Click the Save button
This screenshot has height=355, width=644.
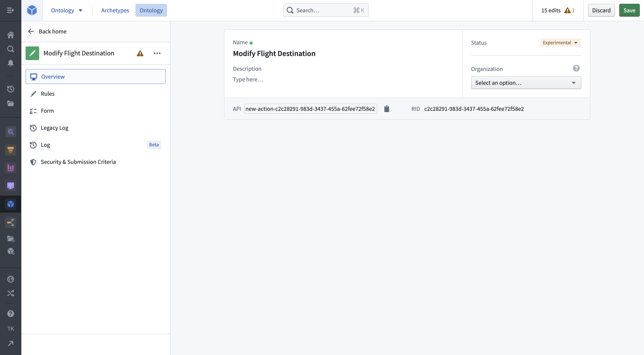pyautogui.click(x=629, y=10)
